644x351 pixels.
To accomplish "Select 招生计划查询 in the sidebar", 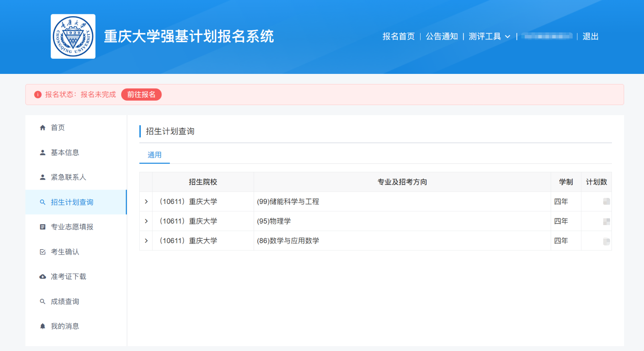I will [x=76, y=202].
